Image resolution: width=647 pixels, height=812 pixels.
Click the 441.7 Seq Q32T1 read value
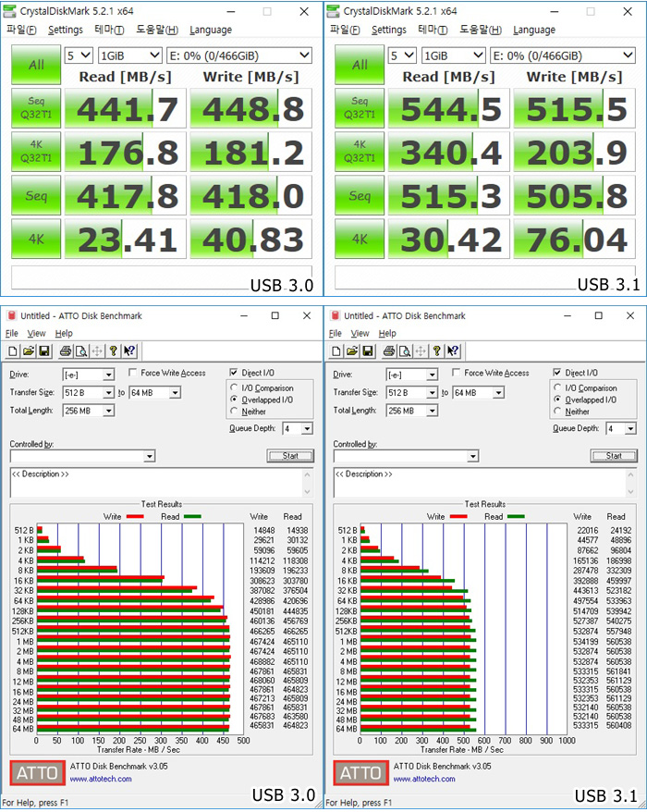(126, 108)
